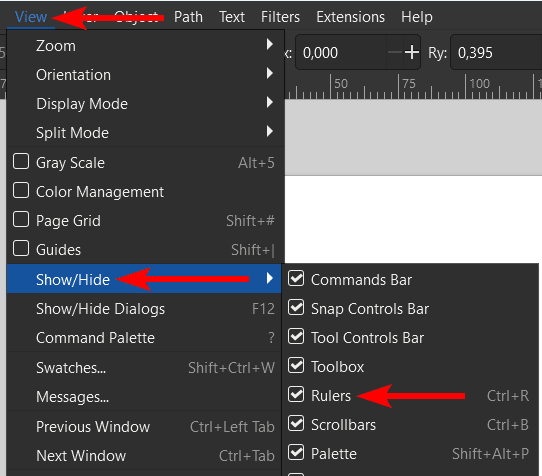Hide the Toolbox via its checkbox
This screenshot has width=542, height=476.
[x=296, y=366]
